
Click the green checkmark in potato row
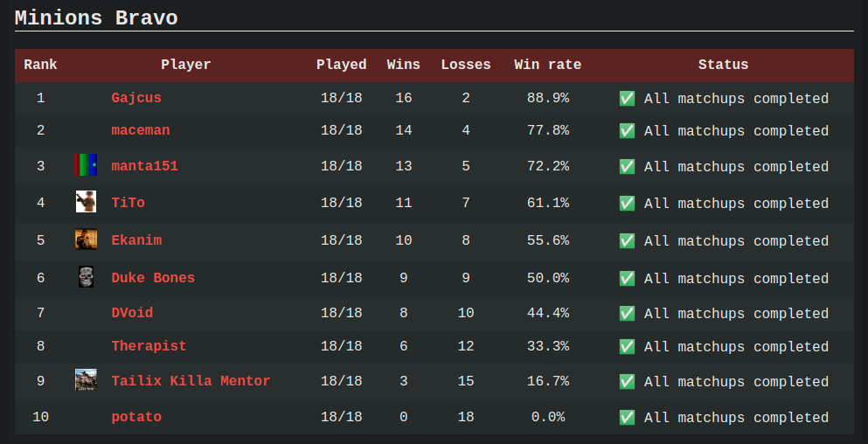coord(627,418)
